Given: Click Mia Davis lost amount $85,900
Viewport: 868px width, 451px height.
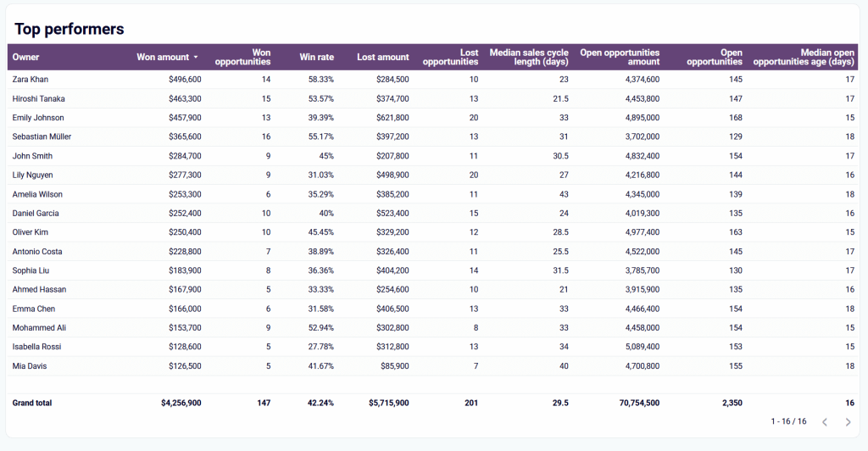Looking at the screenshot, I should (395, 365).
